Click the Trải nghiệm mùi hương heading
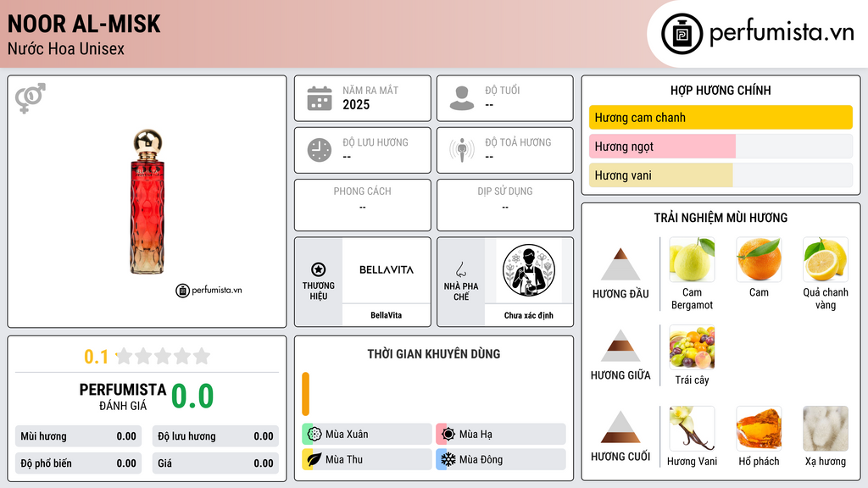Viewport: 868px width, 488px height. 721,218
